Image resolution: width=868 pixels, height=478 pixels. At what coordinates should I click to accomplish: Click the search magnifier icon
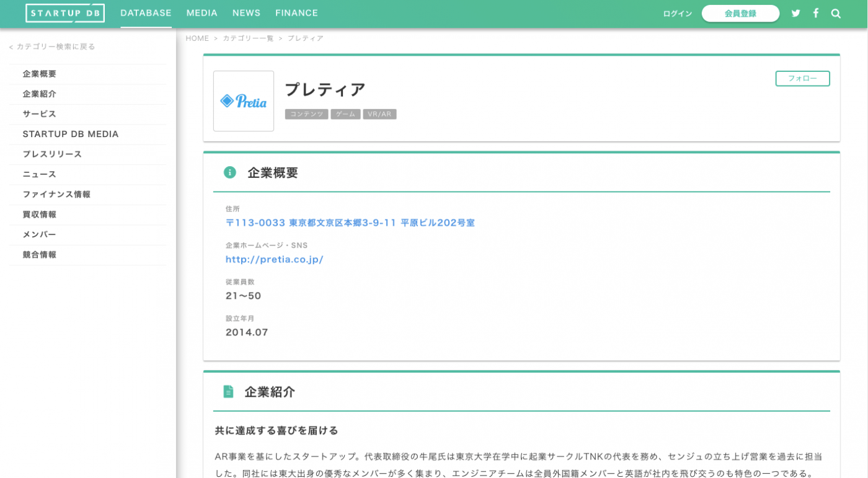836,13
